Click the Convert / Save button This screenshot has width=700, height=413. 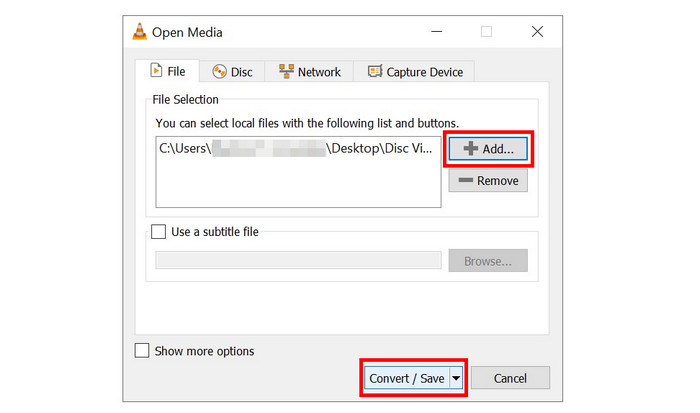point(407,378)
